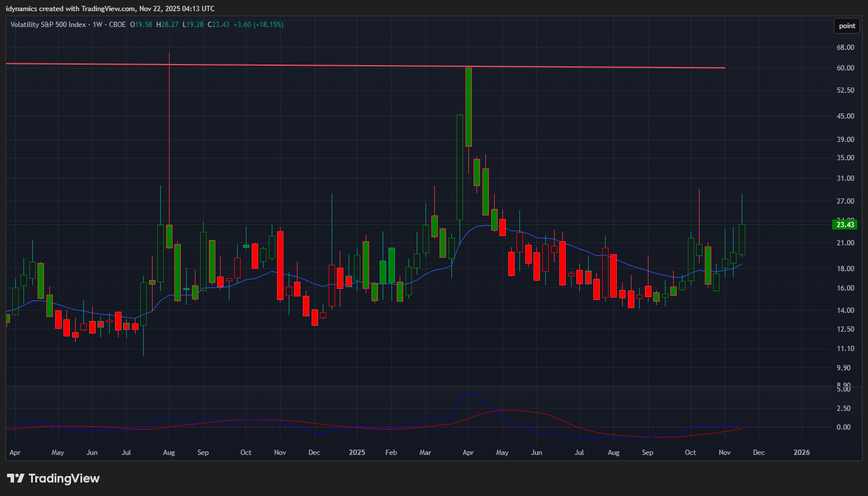Click the Volatility S&P 500 Index title

tap(48, 25)
